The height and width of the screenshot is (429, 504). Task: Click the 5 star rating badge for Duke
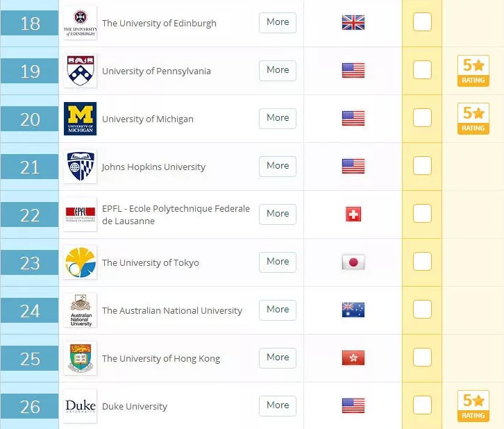point(473,406)
